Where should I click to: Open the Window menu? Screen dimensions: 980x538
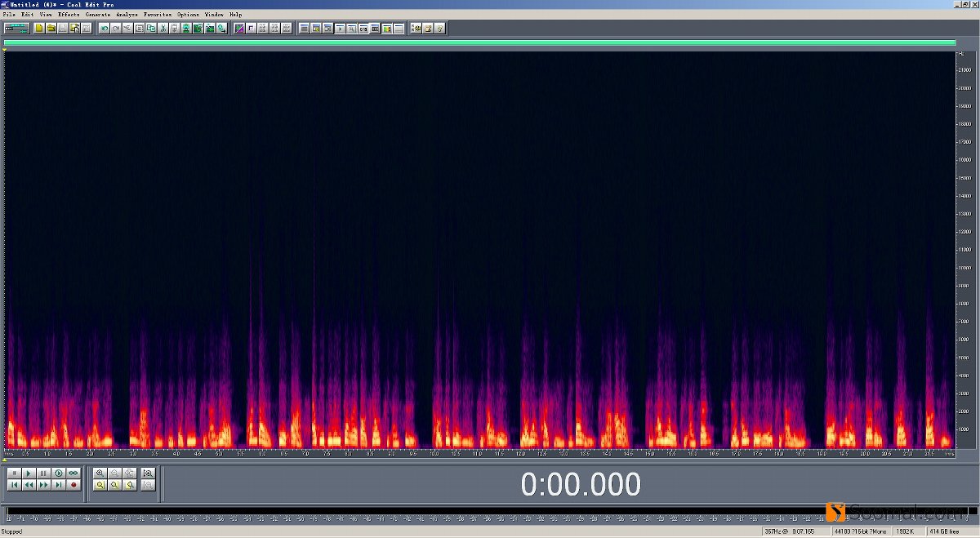(214, 15)
